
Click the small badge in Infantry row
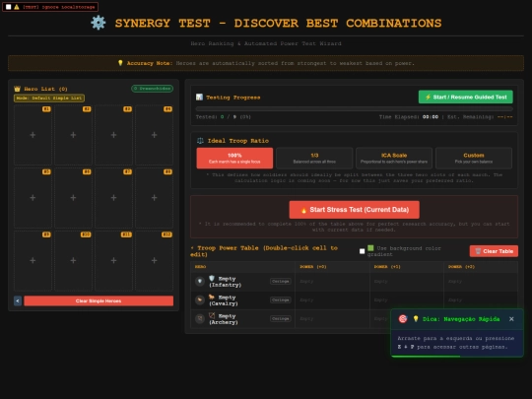[x=281, y=281]
